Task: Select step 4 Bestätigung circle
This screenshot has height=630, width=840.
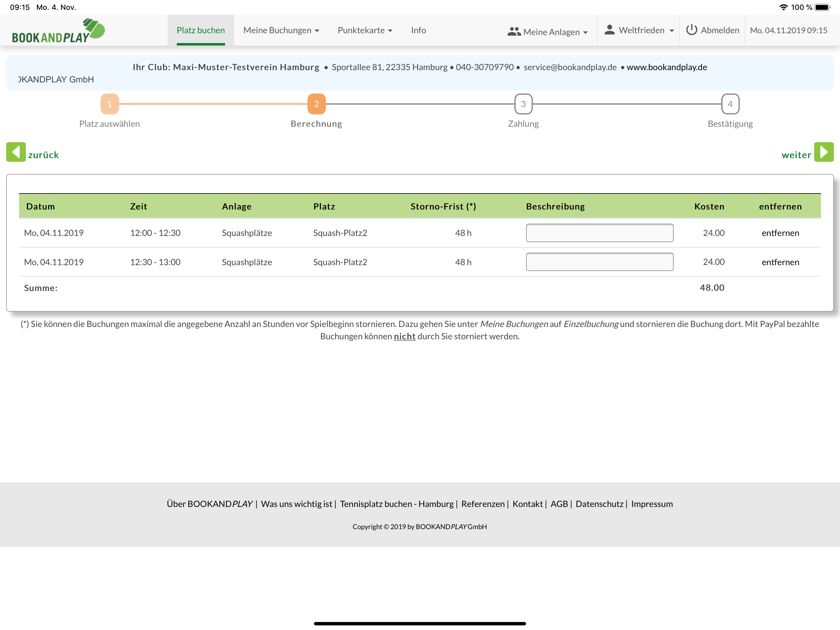Action: (730, 104)
